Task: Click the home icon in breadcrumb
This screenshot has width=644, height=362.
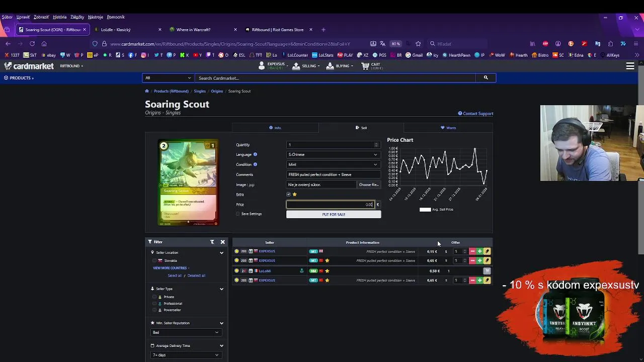Action: coord(147,91)
